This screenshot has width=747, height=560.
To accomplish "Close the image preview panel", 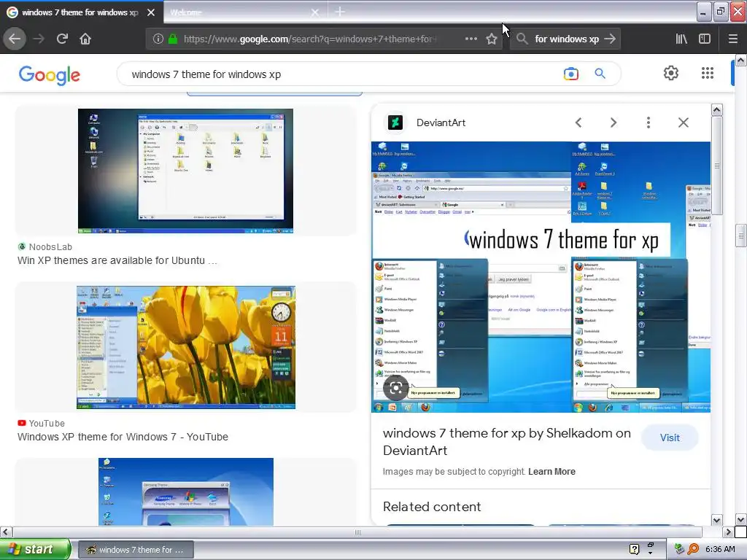I will (x=683, y=122).
